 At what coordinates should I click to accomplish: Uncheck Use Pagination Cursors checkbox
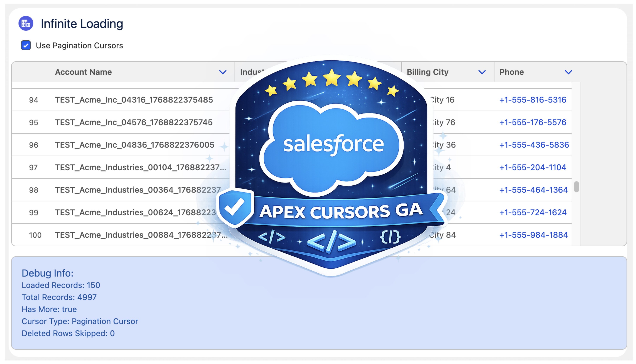point(26,45)
